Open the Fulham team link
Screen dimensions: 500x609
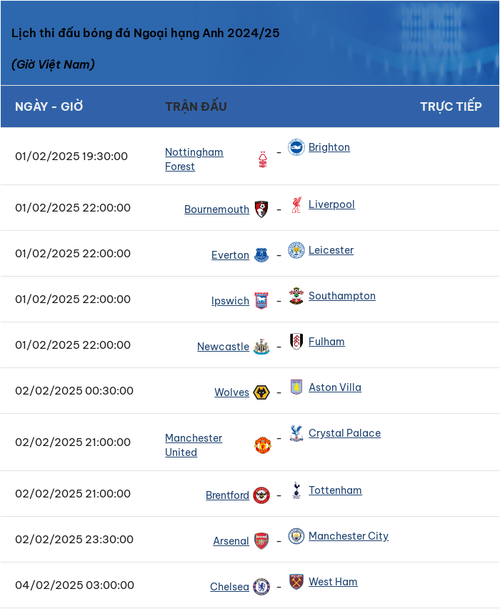point(326,342)
